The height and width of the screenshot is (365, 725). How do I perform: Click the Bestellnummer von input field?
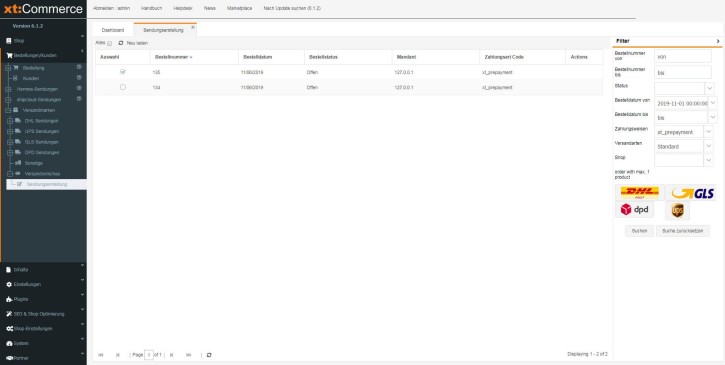click(682, 56)
